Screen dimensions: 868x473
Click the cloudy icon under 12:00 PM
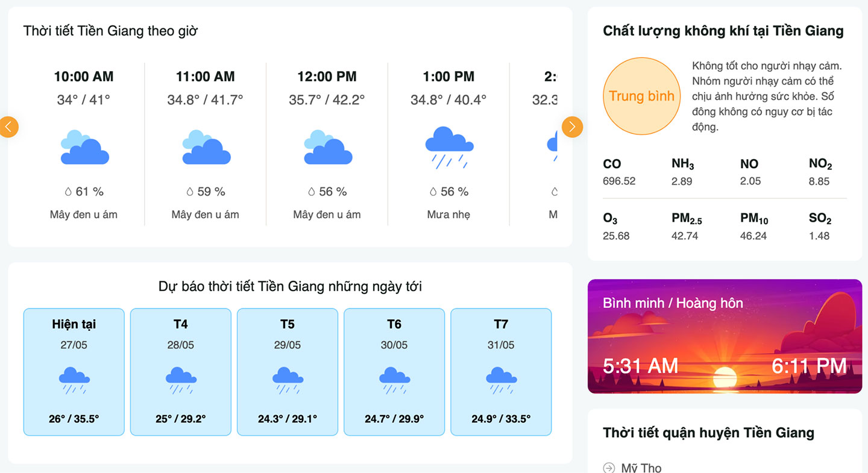[x=328, y=147]
